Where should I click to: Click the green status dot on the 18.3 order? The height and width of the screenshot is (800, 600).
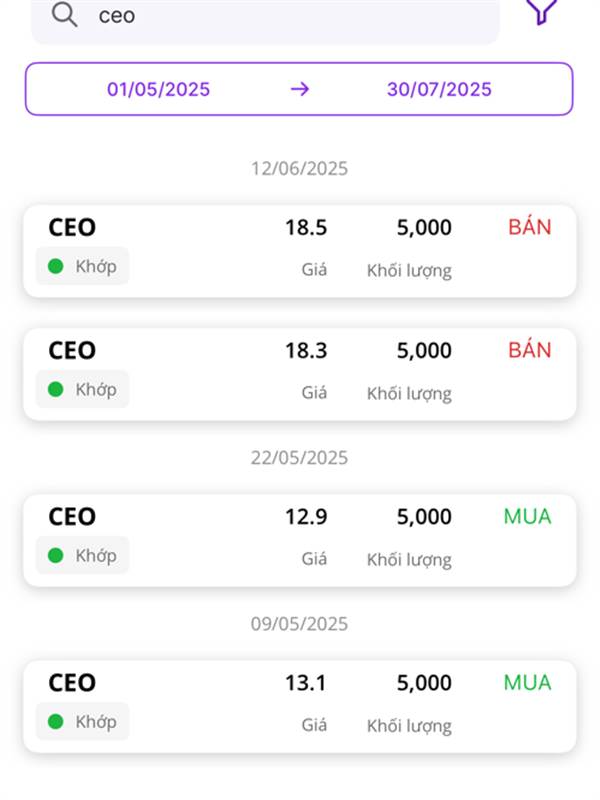point(56,389)
